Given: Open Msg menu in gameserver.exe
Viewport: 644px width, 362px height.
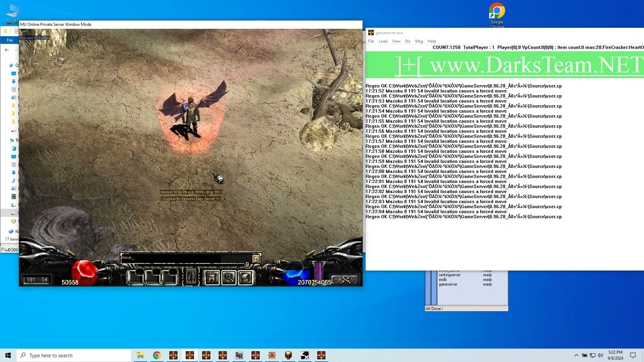Looking at the screenshot, I should [419, 41].
